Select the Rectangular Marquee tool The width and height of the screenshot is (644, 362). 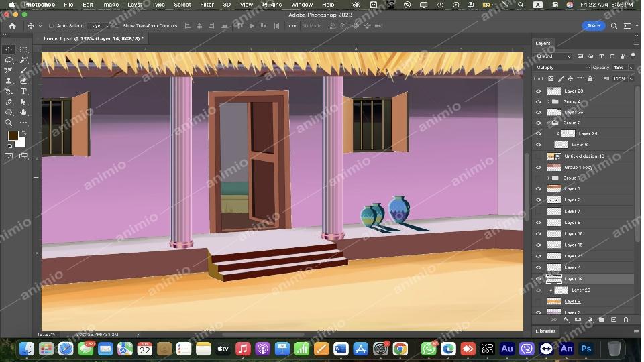[x=23, y=50]
